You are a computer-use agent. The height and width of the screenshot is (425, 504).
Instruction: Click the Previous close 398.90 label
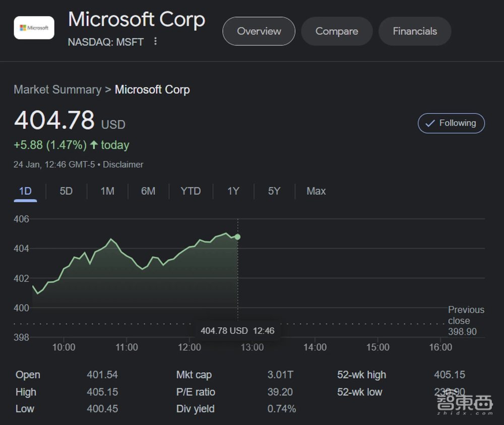click(466, 321)
